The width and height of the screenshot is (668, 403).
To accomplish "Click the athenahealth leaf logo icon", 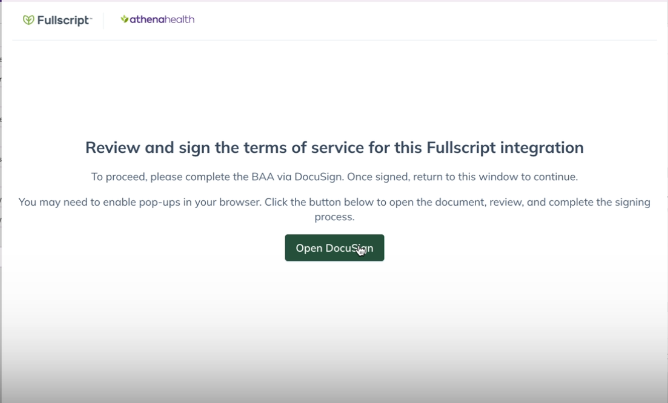I will pyautogui.click(x=125, y=19).
